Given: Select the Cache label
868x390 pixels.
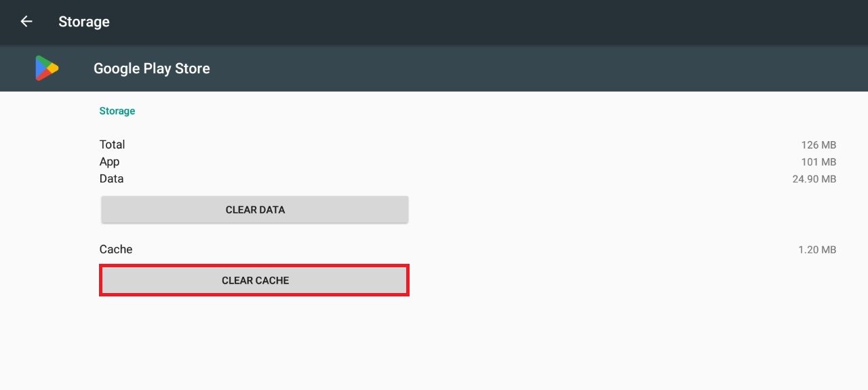Looking at the screenshot, I should [x=116, y=249].
